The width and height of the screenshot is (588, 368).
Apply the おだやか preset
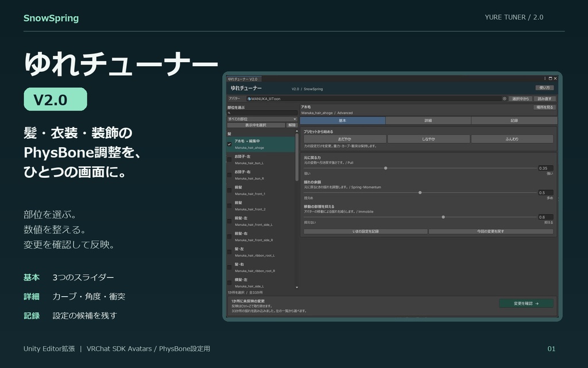[x=345, y=139]
